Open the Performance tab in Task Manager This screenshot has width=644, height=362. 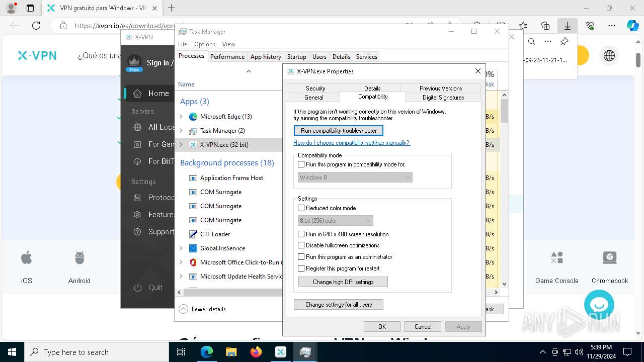tap(227, 57)
